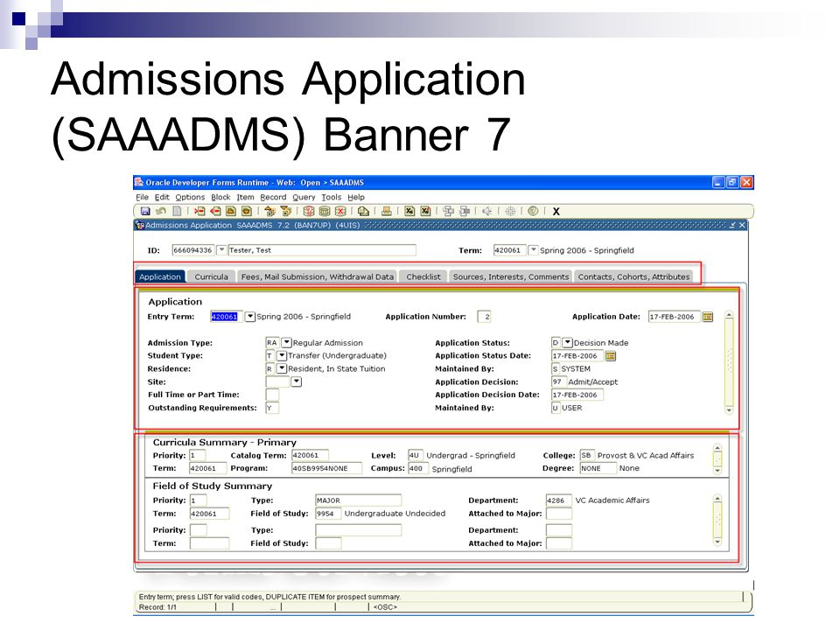The image size is (840, 630).
Task: Click the Entry Term field showing 420061
Action: coord(226,317)
